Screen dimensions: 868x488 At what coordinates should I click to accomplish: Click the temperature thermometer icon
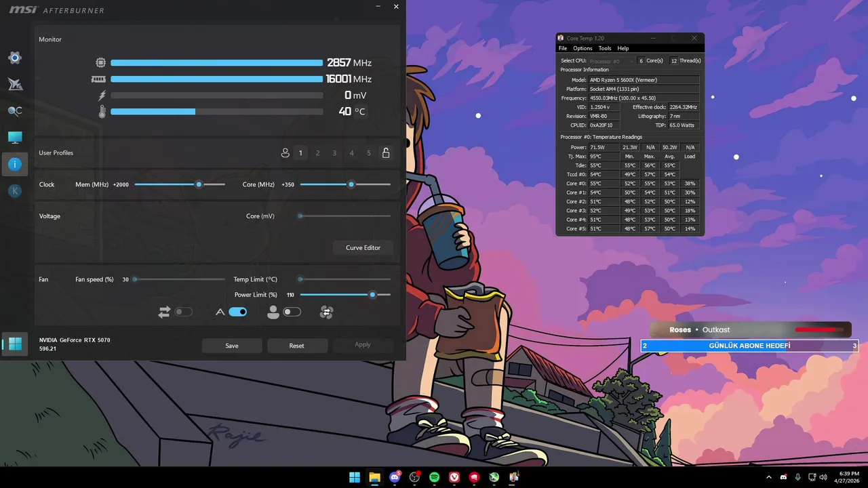(102, 112)
